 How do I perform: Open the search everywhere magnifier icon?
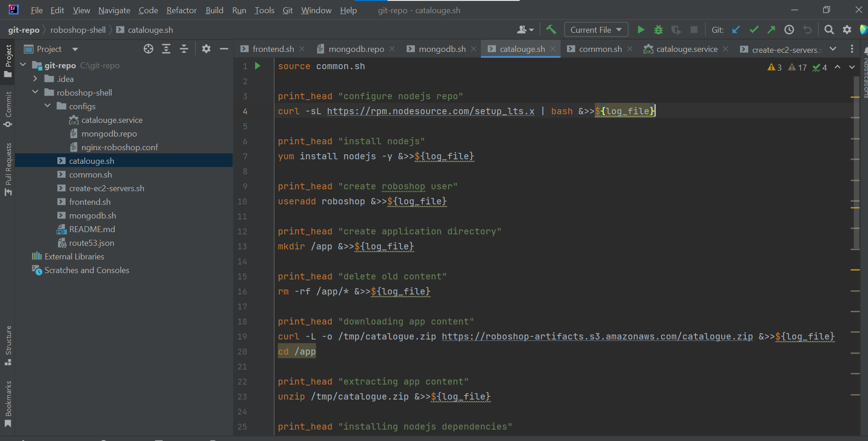click(x=829, y=30)
